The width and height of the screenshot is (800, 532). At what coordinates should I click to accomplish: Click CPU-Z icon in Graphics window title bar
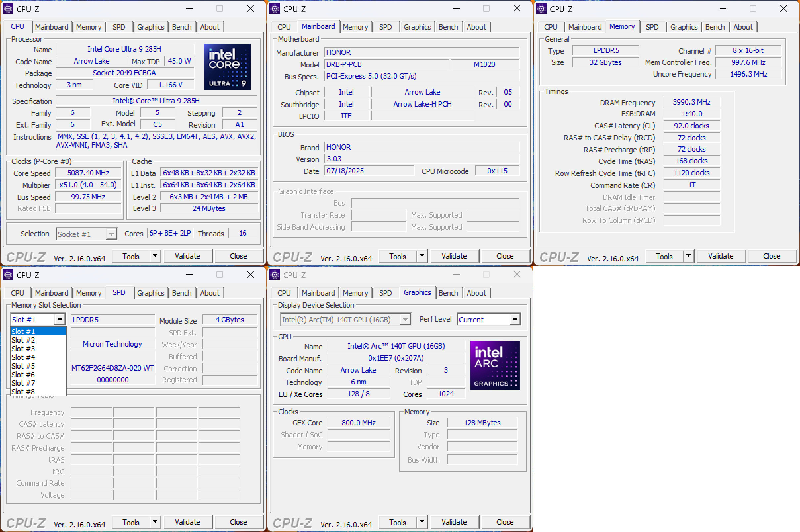pos(275,275)
